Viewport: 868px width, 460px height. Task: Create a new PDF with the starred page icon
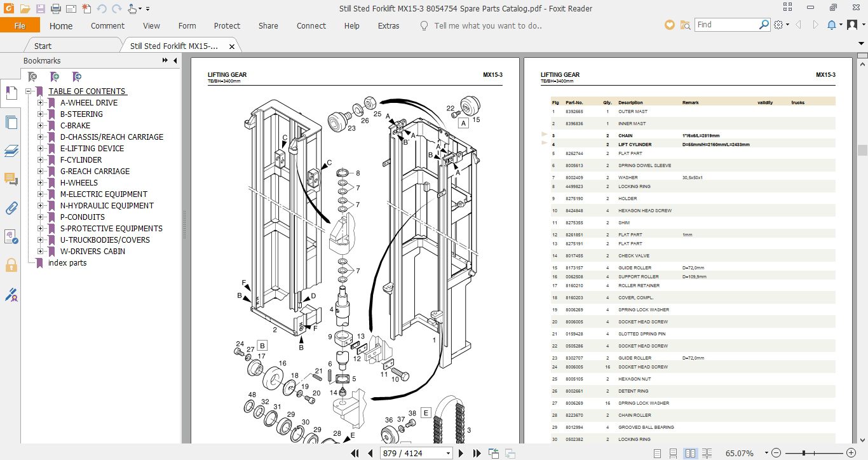(86, 9)
